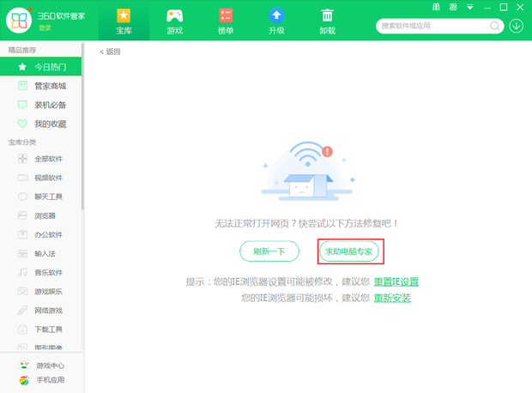Open the 宝库 tab in top toolbar
The image size is (532, 393).
click(124, 21)
